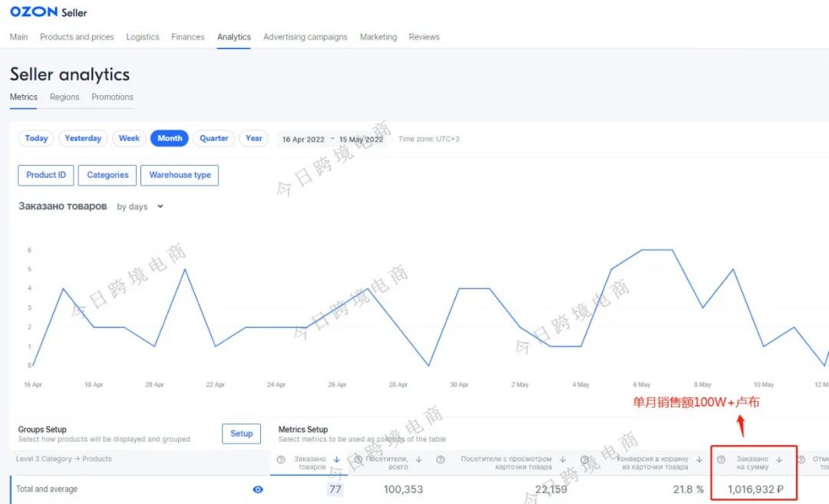Viewport: 829px width, 504px height.
Task: Click help icon beside Посетители с просмотром
Action: point(441,460)
